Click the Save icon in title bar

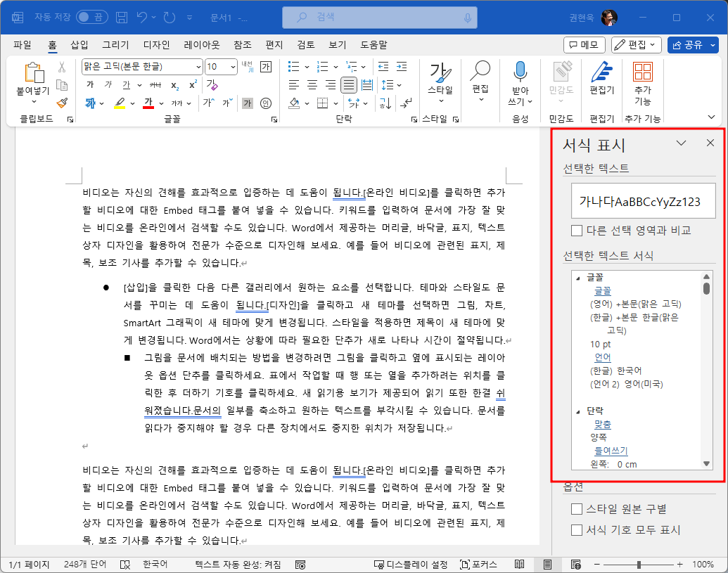(x=122, y=18)
